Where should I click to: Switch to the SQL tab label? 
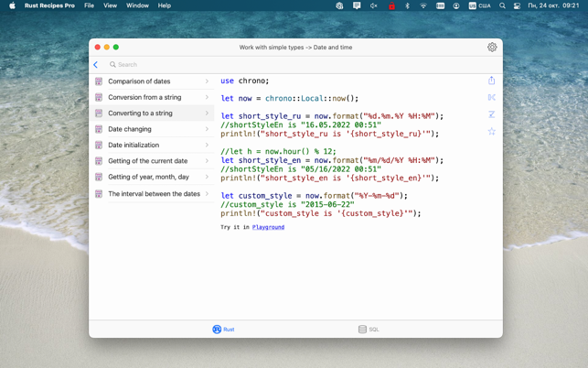(x=374, y=330)
